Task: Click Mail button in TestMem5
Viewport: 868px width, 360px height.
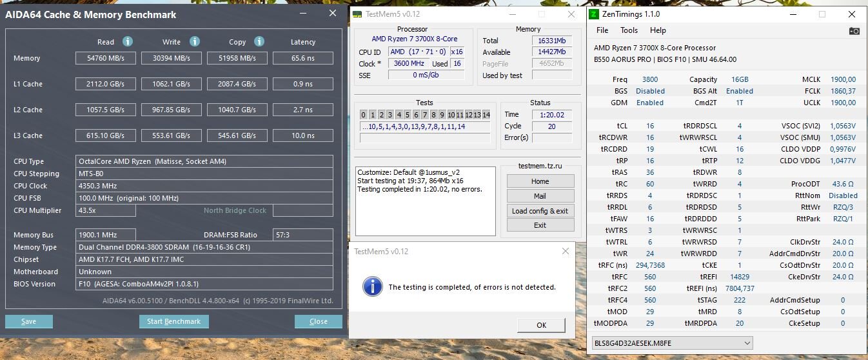Action: [x=540, y=196]
